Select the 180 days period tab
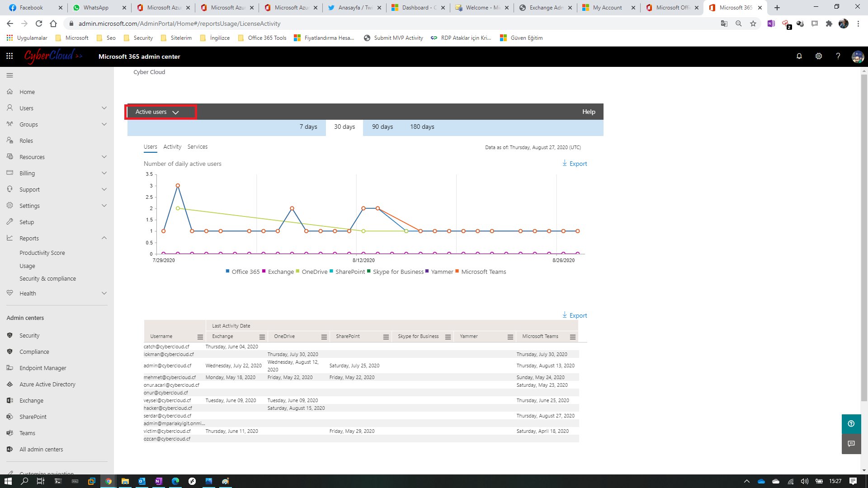Viewport: 868px width, 488px height. 422,127
